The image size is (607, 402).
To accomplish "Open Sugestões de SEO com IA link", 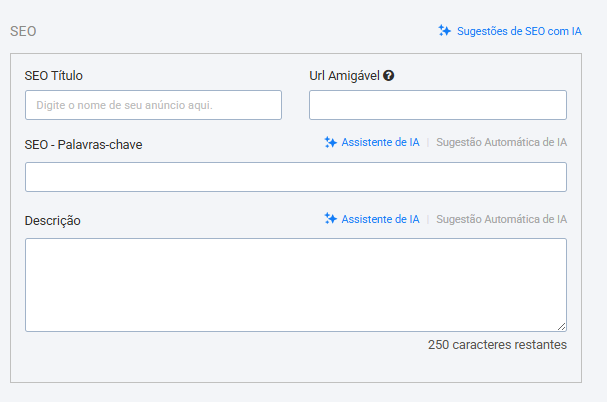I will 519,31.
